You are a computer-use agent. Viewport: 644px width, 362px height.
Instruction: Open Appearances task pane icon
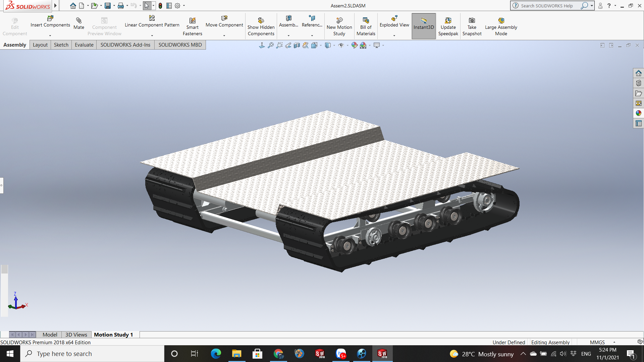[638, 113]
